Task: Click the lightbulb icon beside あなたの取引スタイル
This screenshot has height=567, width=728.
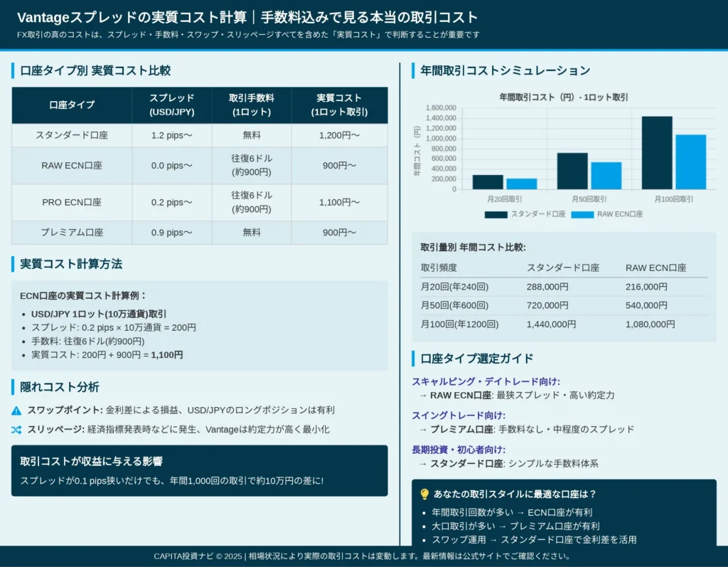Action: coord(424,494)
